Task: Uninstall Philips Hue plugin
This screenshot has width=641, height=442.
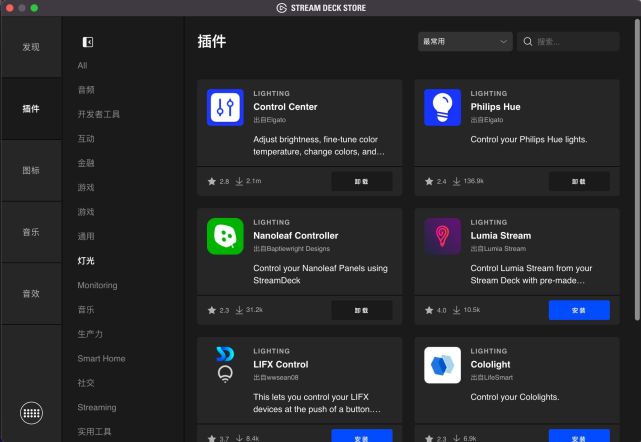Action: click(579, 182)
